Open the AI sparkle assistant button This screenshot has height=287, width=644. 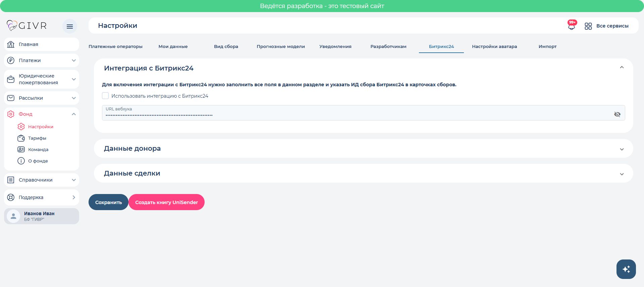pos(626,269)
